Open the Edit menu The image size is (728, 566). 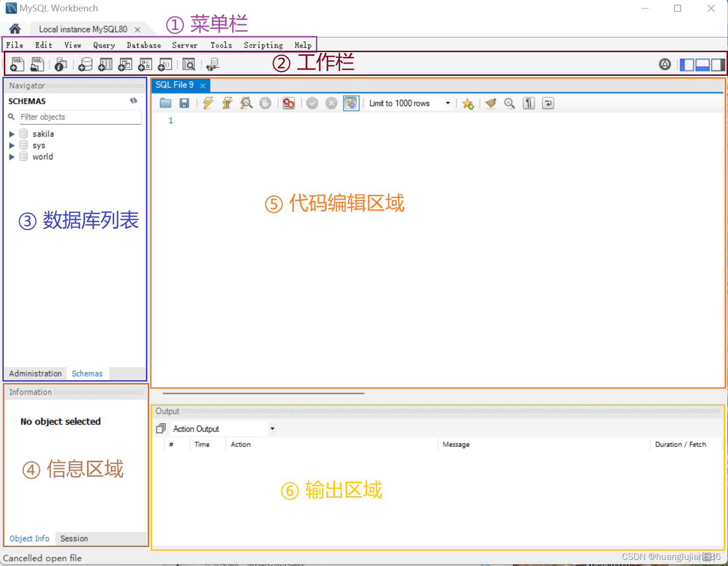44,45
